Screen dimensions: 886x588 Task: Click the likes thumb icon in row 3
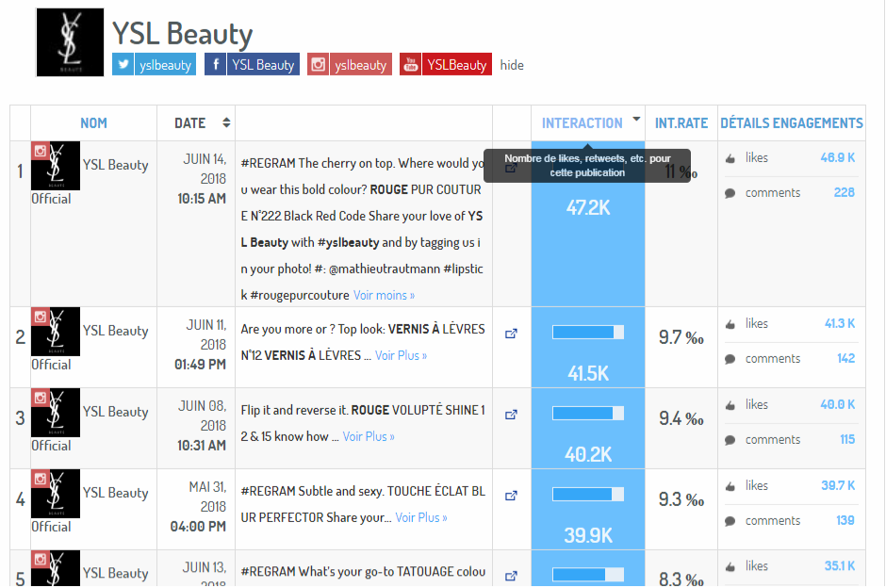tap(730, 405)
